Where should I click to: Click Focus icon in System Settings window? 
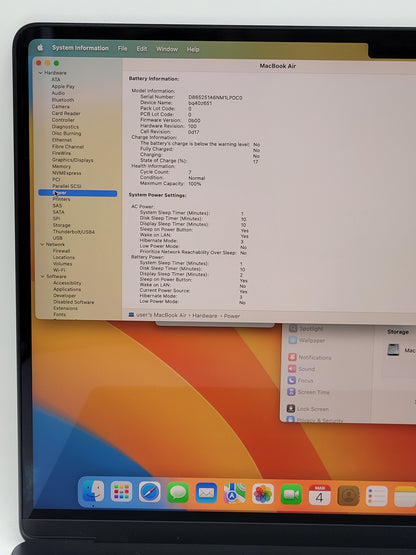292,380
